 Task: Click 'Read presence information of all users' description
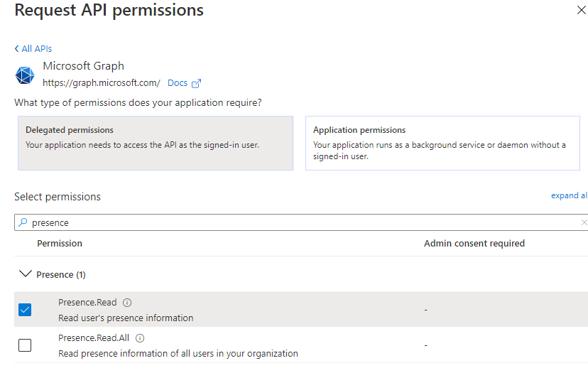coord(178,354)
